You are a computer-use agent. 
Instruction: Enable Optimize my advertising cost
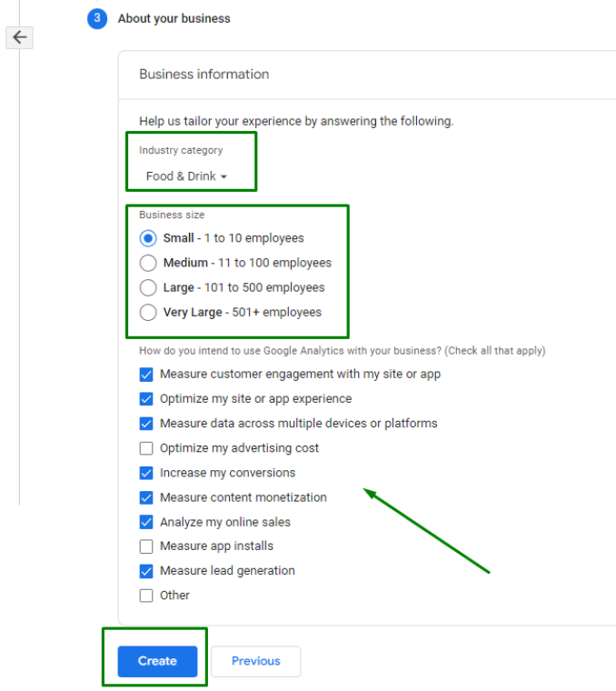(146, 448)
